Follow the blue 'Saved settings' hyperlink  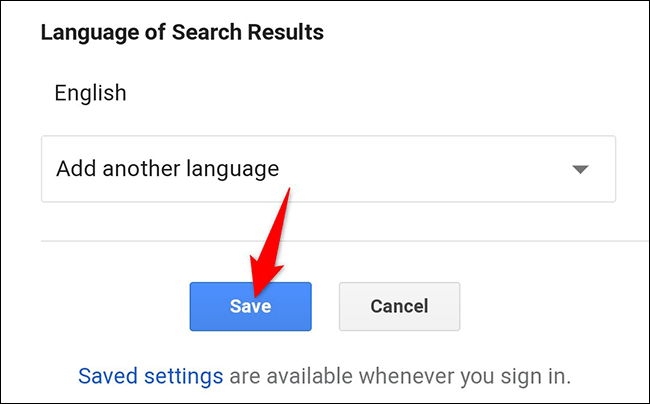tap(150, 376)
